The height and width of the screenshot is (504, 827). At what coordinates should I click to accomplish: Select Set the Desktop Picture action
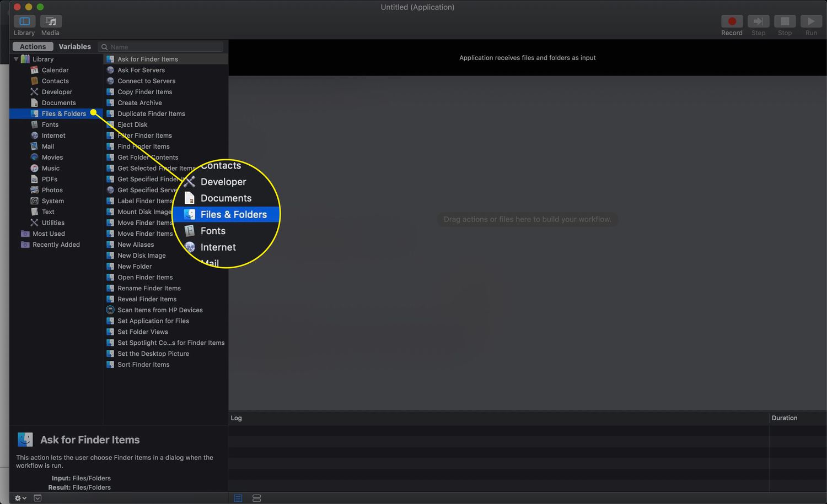pyautogui.click(x=153, y=354)
